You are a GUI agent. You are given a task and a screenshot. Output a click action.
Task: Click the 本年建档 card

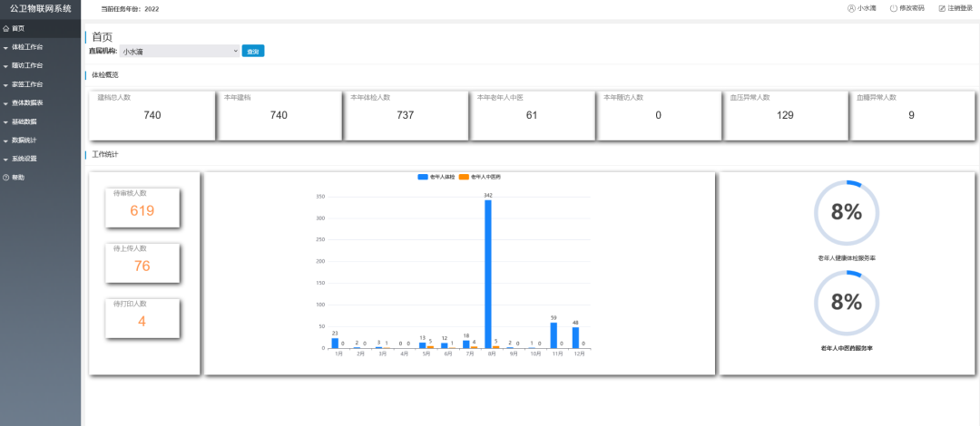(x=279, y=115)
